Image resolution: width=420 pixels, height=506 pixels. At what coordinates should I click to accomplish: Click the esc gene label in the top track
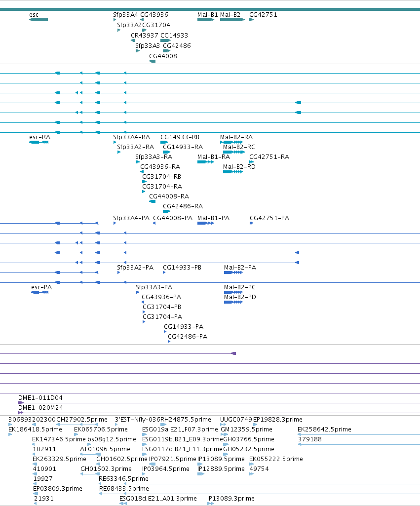coord(34,15)
